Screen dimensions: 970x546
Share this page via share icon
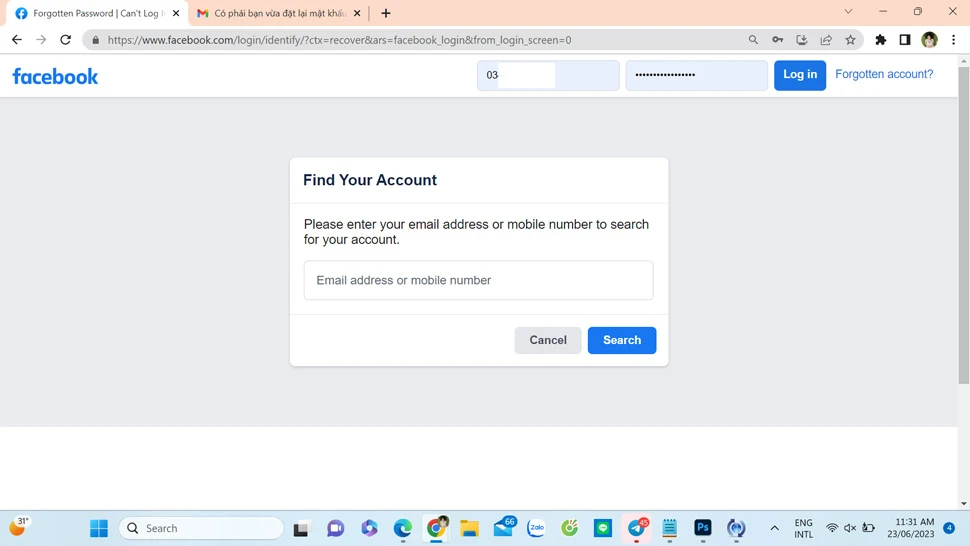(826, 40)
